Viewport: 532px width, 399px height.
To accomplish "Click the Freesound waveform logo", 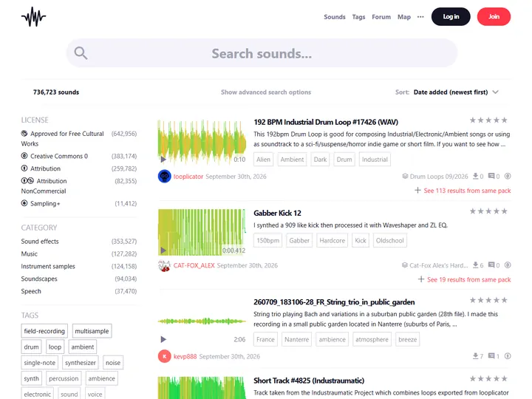I will (x=33, y=16).
